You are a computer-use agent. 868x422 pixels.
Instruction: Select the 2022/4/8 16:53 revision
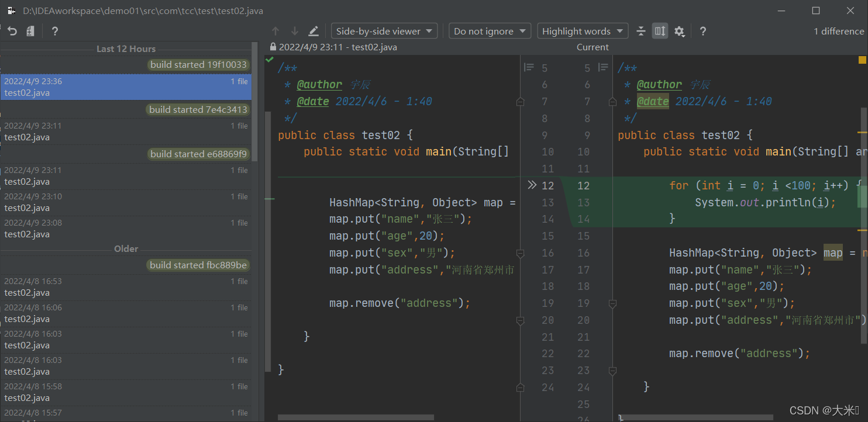pyautogui.click(x=126, y=287)
